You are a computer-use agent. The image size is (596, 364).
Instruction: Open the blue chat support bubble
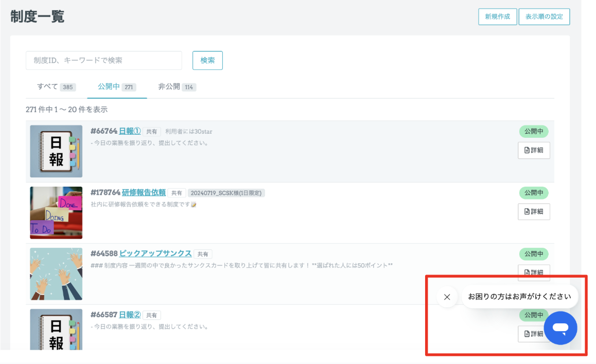[x=560, y=328]
